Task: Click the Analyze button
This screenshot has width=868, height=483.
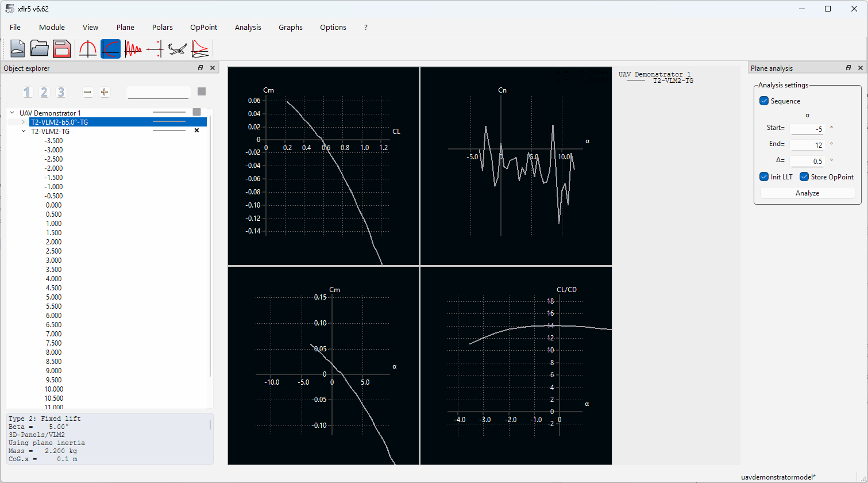Action: (807, 193)
